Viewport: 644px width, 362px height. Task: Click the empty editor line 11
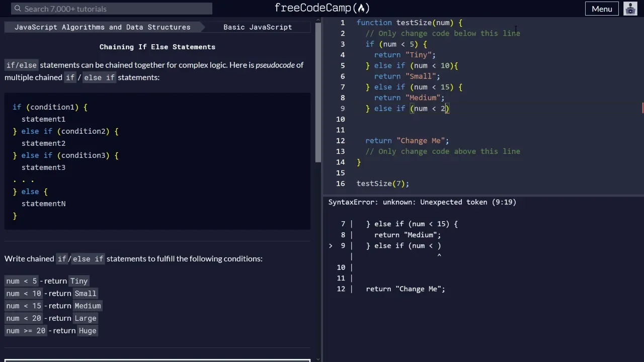[453, 130]
